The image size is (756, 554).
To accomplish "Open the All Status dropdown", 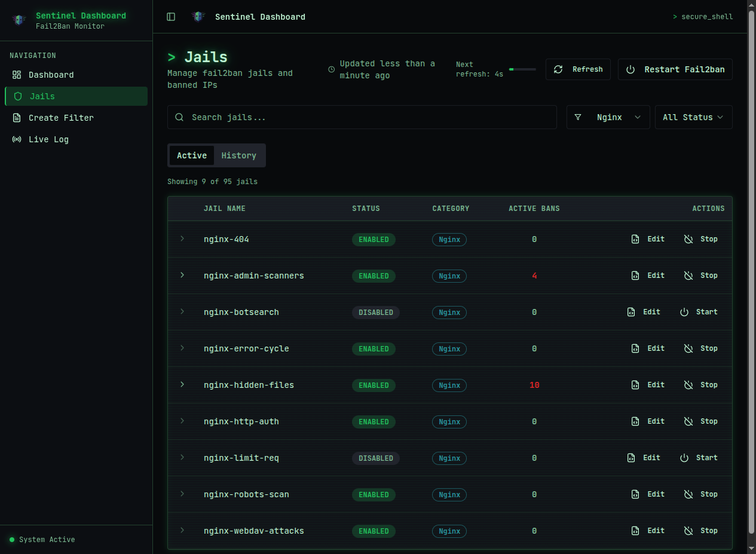I will coord(693,117).
